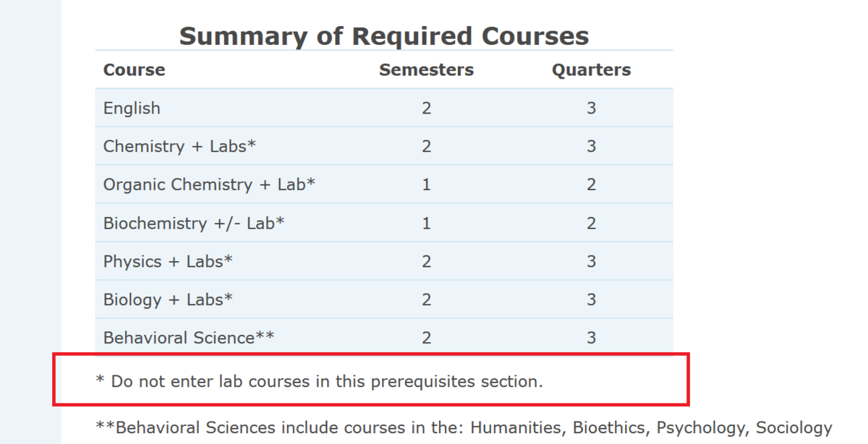Click the Course column header

click(x=134, y=70)
